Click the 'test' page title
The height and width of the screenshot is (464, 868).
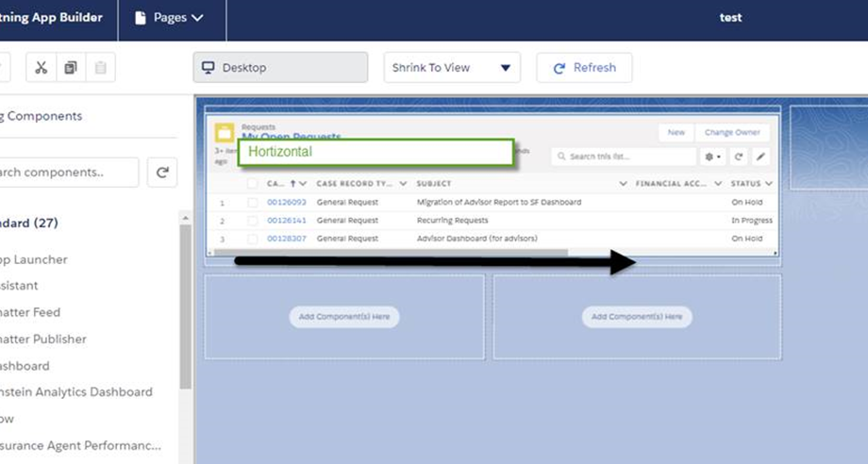pyautogui.click(x=730, y=18)
